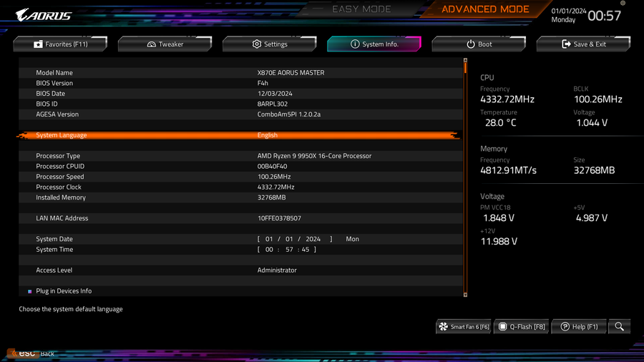Click the Model Name row
The height and width of the screenshot is (362, 644).
pyautogui.click(x=240, y=73)
